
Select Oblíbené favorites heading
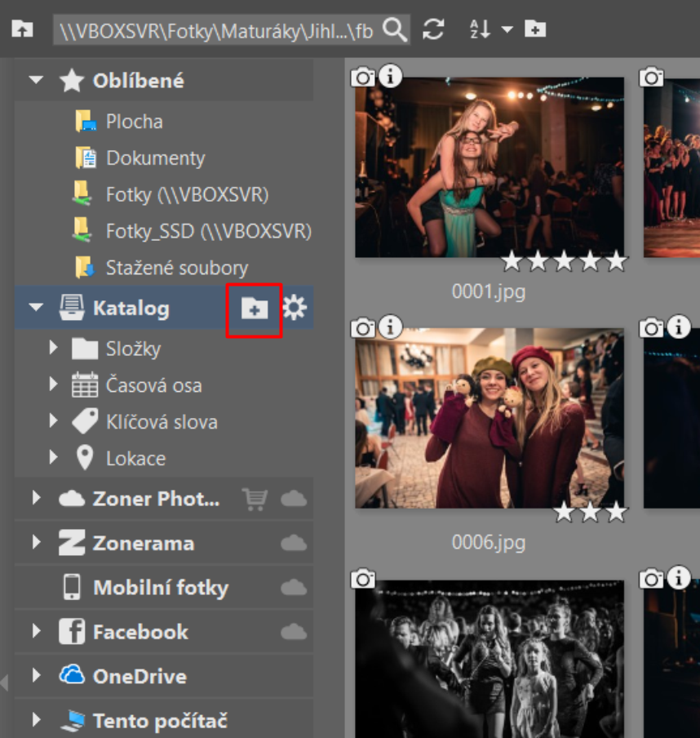[139, 81]
